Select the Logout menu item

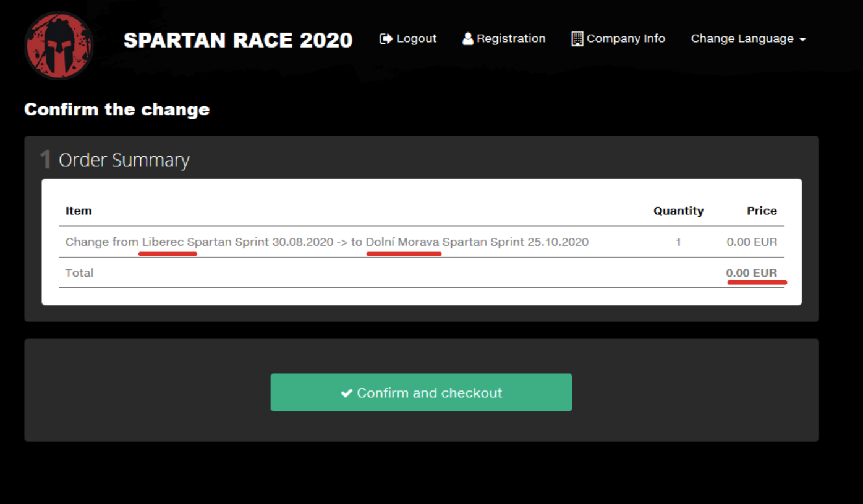pyautogui.click(x=416, y=39)
